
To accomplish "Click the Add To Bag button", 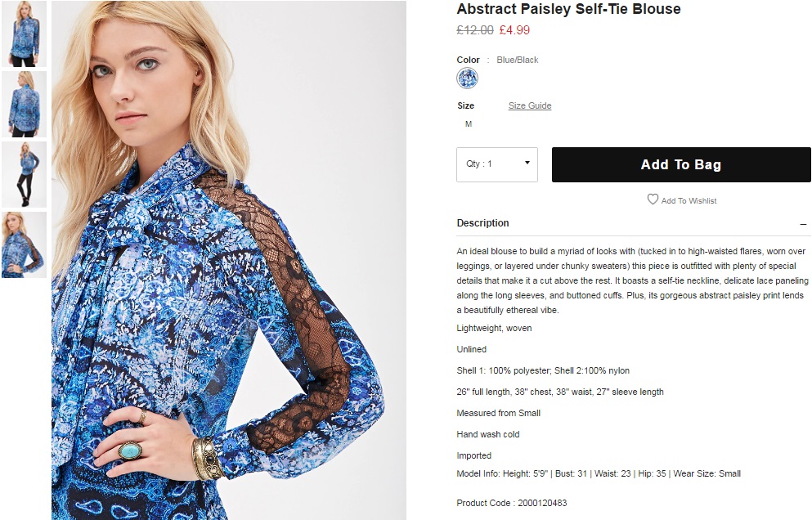I will click(x=681, y=164).
